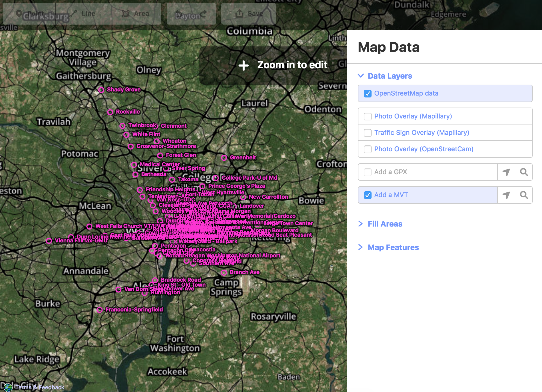The height and width of the screenshot is (392, 542).
Task: Select the Area drawing tool
Action: (134, 14)
